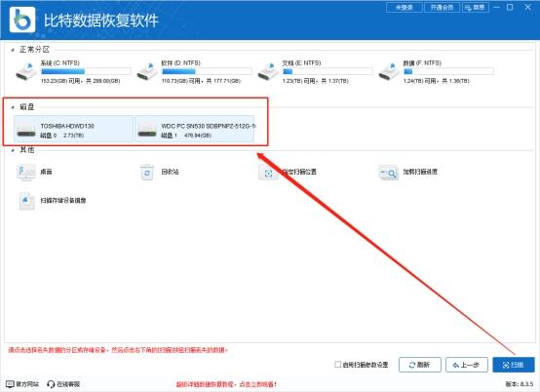Image resolution: width=540 pixels, height=392 pixels.
Task: Collapse the 正常分区 section
Action: (x=13, y=50)
